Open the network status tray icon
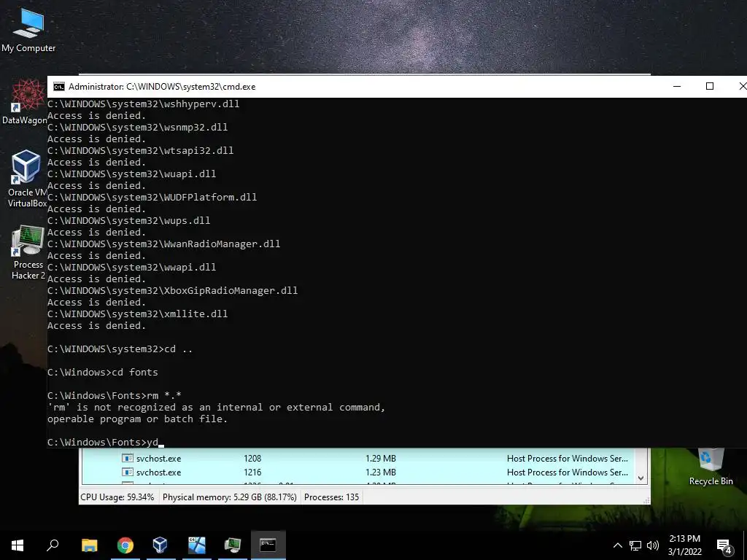Image resolution: width=747 pixels, height=560 pixels. coord(635,545)
